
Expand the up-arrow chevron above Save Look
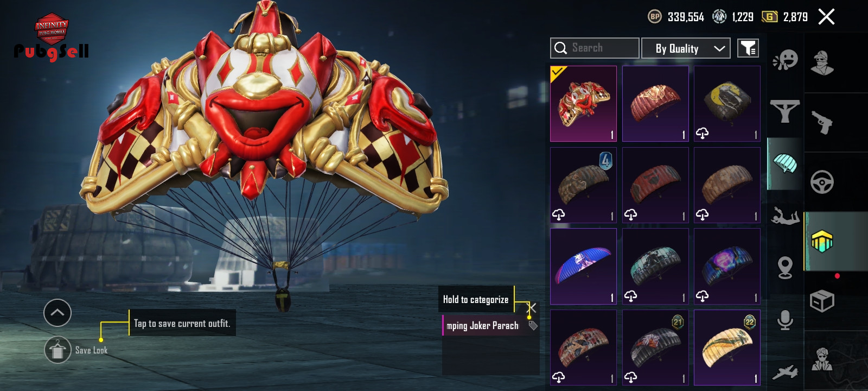[x=58, y=313]
